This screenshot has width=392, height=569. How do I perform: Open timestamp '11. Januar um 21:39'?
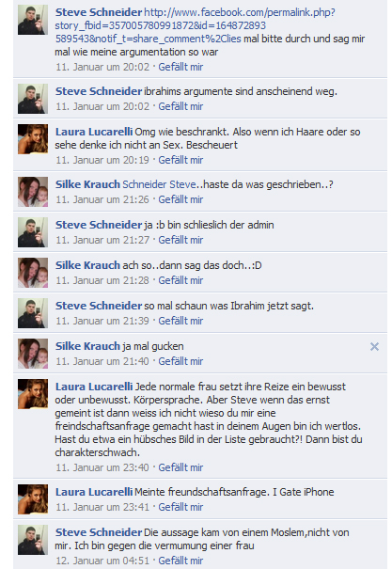102,321
